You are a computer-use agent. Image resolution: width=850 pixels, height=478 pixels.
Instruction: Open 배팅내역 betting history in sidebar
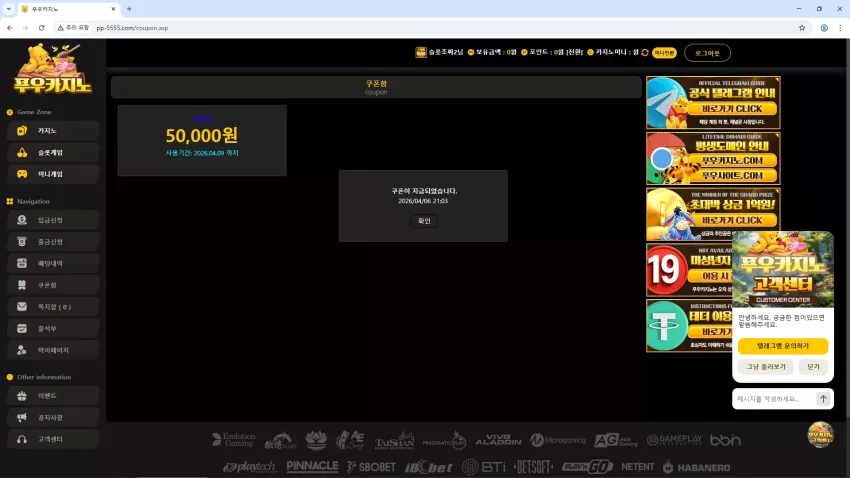[53, 263]
